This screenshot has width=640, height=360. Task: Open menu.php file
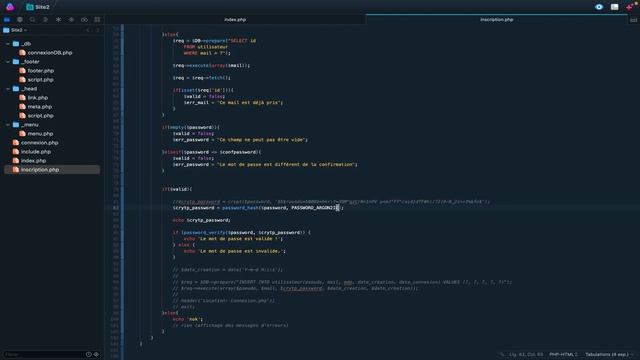pos(40,133)
